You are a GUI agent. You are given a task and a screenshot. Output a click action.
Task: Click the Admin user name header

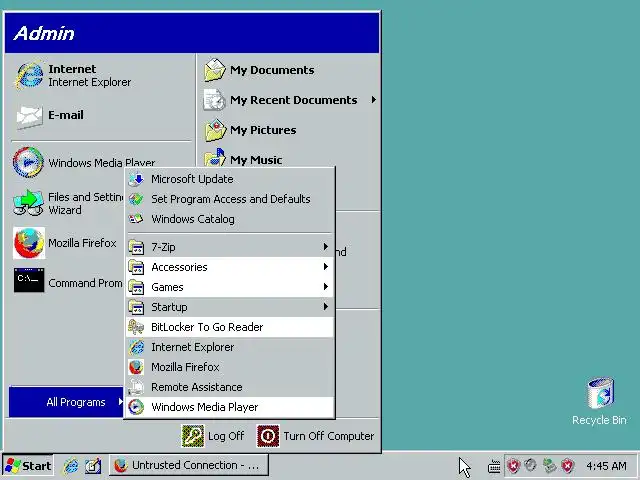pos(44,33)
